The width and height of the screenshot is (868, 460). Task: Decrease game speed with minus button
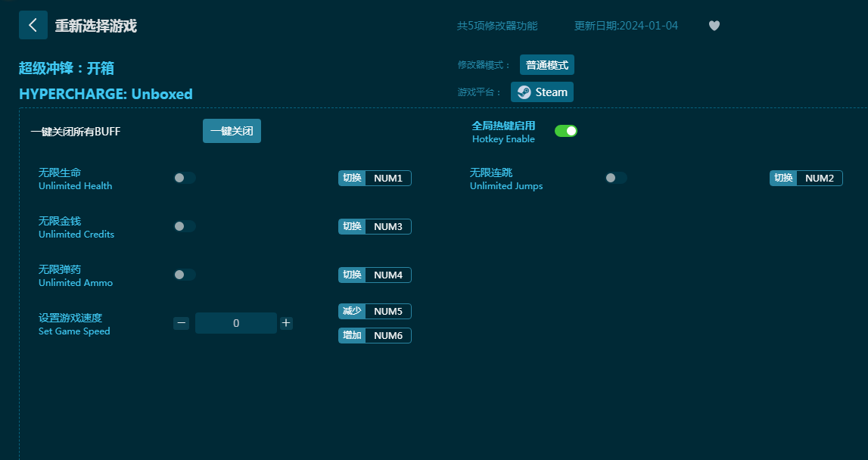(x=181, y=323)
